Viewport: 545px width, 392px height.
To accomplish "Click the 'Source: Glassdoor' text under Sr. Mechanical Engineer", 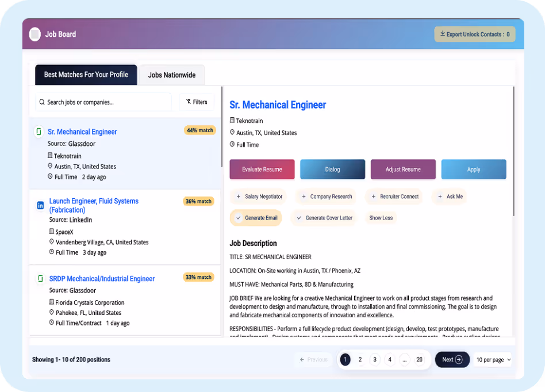I will [71, 144].
